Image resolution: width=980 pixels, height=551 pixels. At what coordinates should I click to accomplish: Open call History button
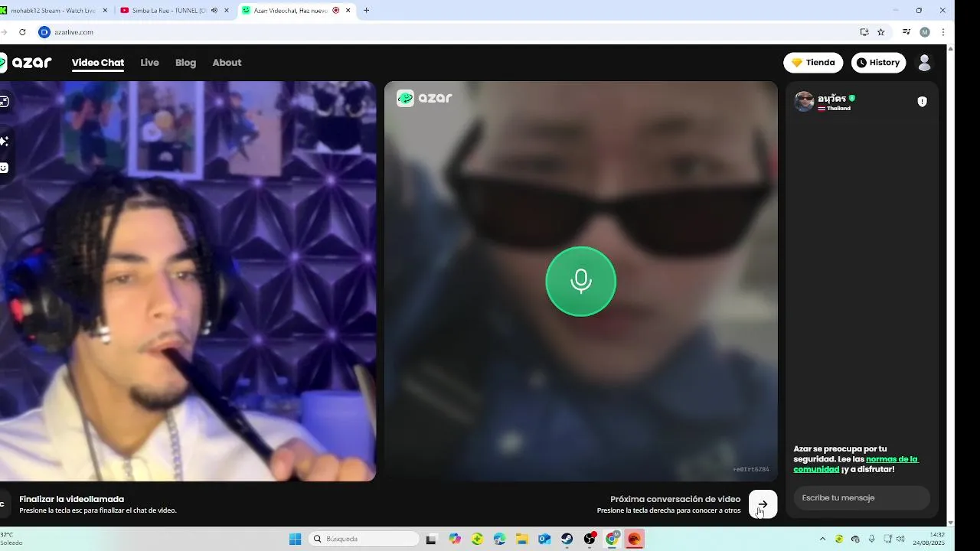878,63
